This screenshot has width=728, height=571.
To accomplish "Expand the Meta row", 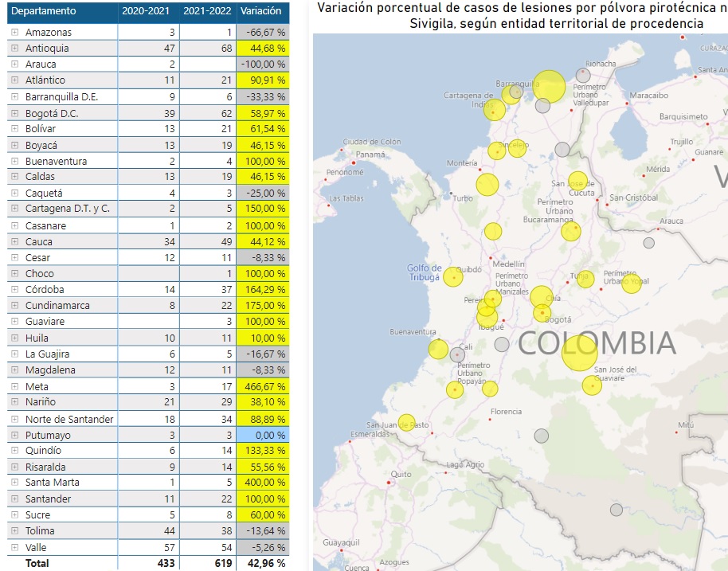I will (x=14, y=386).
